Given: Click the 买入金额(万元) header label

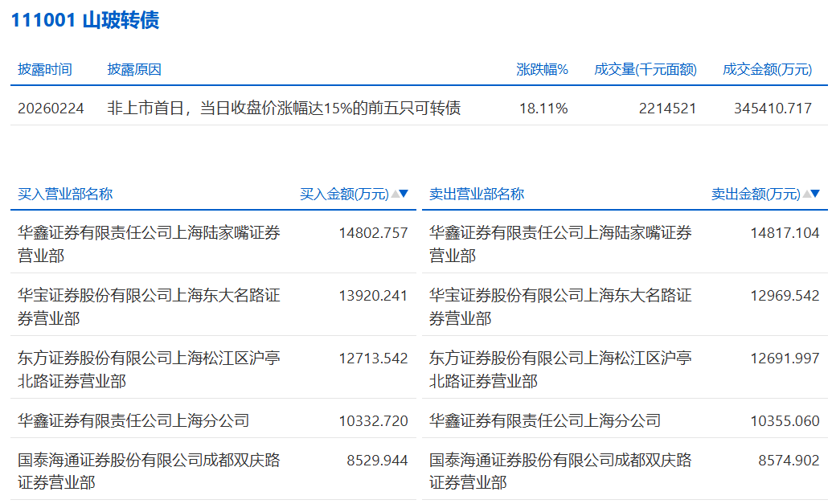Looking at the screenshot, I should pyautogui.click(x=344, y=195).
